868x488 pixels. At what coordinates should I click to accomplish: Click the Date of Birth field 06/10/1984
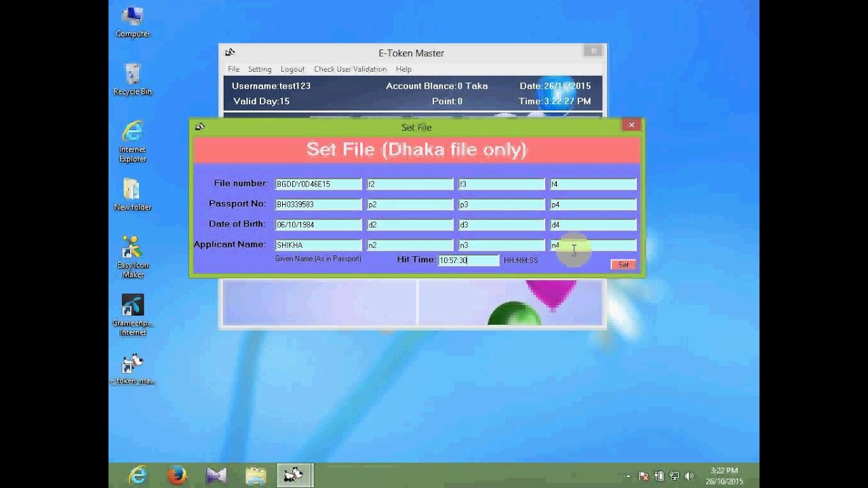318,224
